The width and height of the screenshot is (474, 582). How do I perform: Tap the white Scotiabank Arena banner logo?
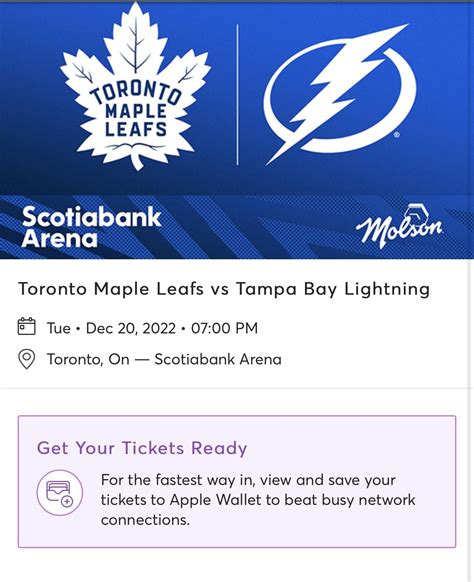91,227
